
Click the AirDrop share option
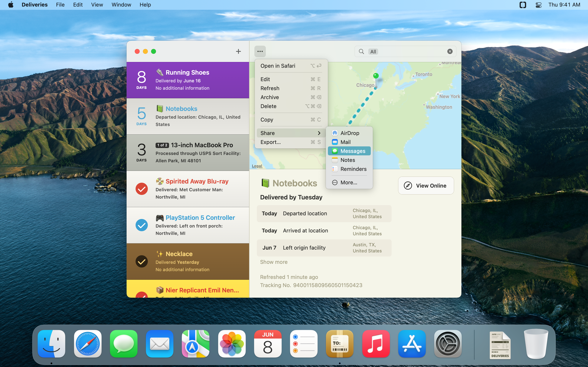(x=349, y=133)
